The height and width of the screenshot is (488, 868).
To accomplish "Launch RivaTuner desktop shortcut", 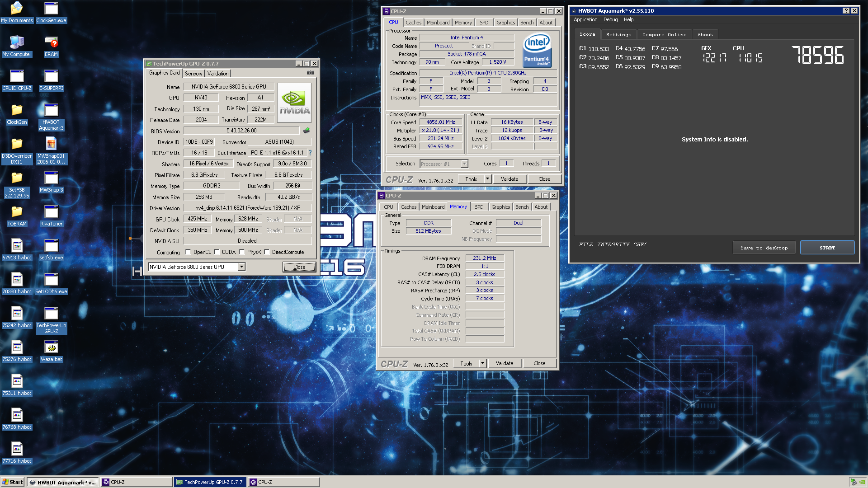I will (x=51, y=215).
